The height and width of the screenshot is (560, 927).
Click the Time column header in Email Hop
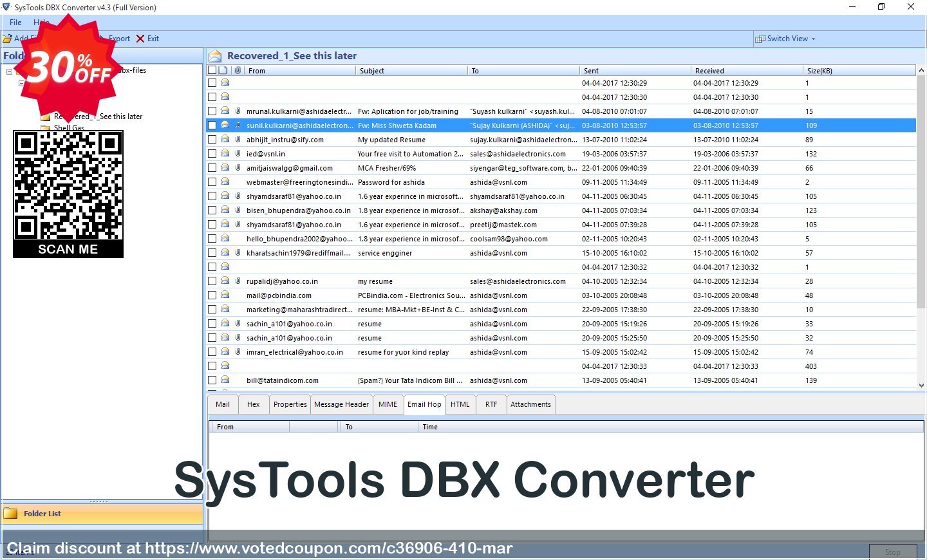pyautogui.click(x=671, y=427)
